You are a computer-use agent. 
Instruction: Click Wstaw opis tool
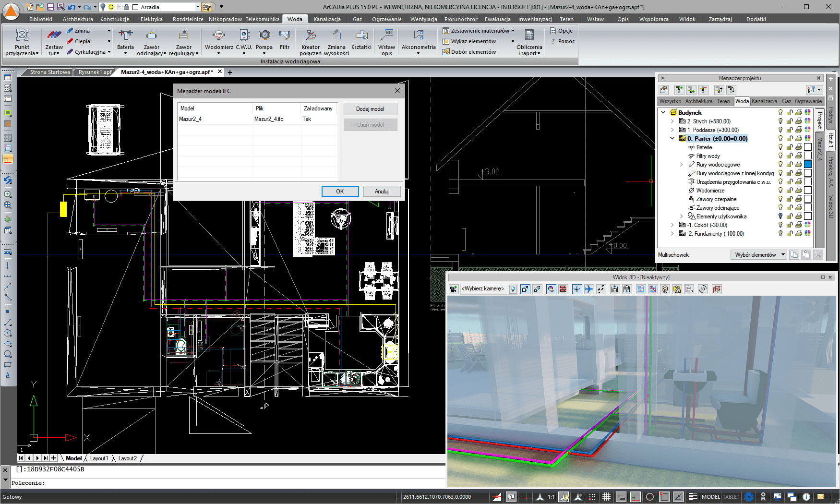click(x=387, y=42)
